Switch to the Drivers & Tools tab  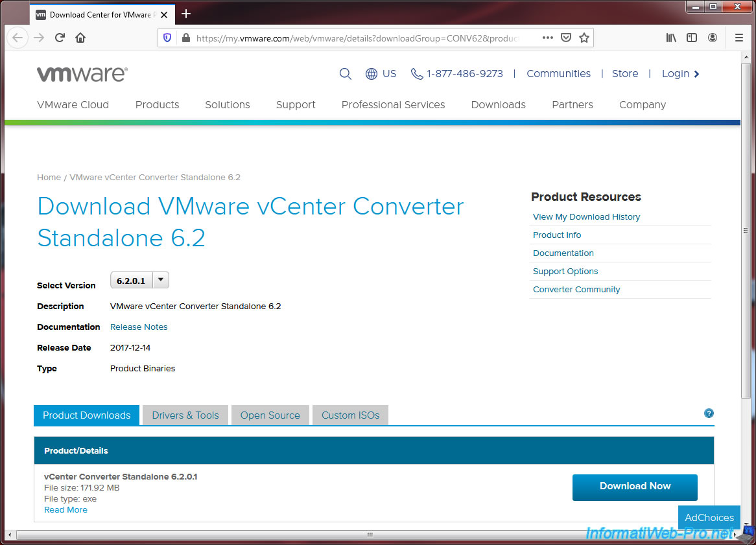pyautogui.click(x=185, y=415)
